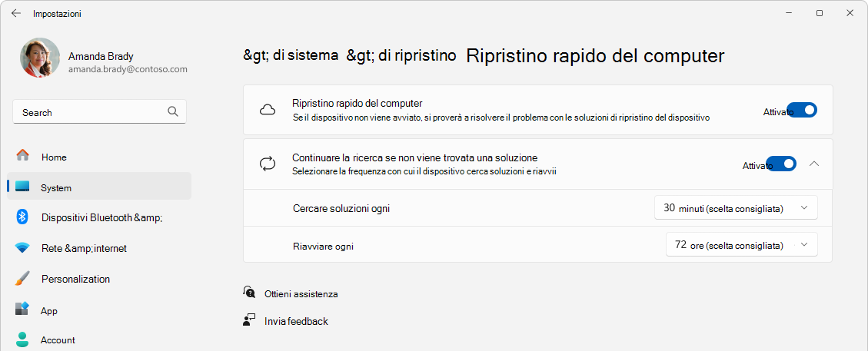Click the Bluetooth icon in sidebar
The image size is (868, 351).
coord(22,217)
